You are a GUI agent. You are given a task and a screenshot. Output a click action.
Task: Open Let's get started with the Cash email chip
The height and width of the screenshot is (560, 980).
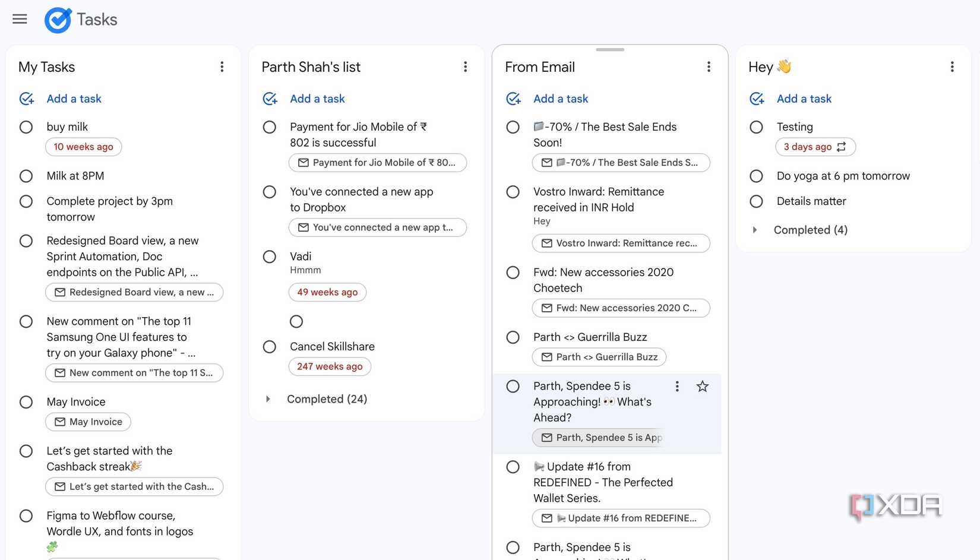click(x=134, y=487)
